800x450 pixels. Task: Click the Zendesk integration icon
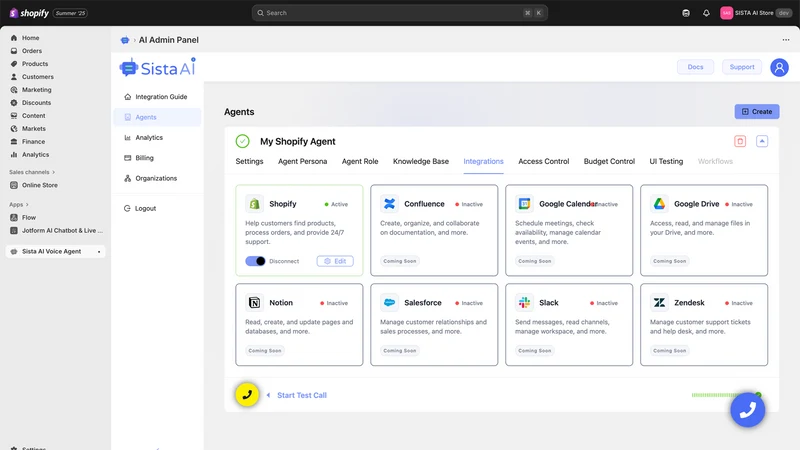tap(659, 303)
